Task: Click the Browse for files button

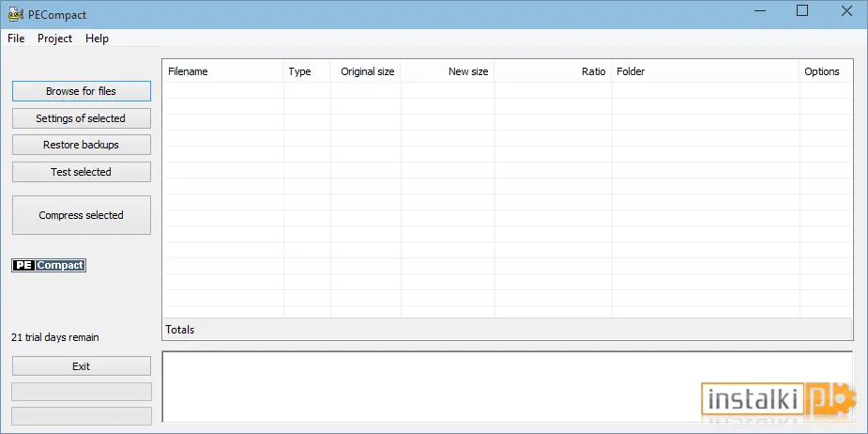Action: click(x=82, y=91)
